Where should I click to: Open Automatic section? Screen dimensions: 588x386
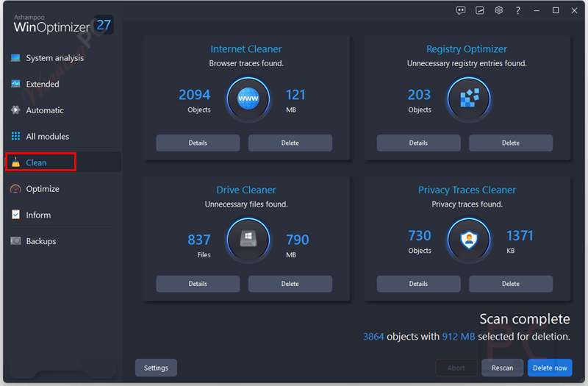(x=45, y=110)
